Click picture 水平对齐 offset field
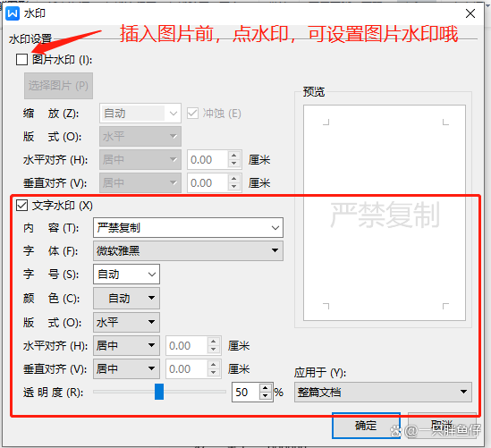 (207, 160)
